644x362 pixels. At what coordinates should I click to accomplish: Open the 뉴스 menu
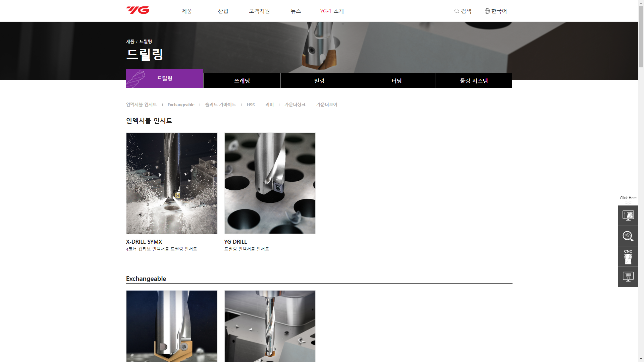[296, 11]
